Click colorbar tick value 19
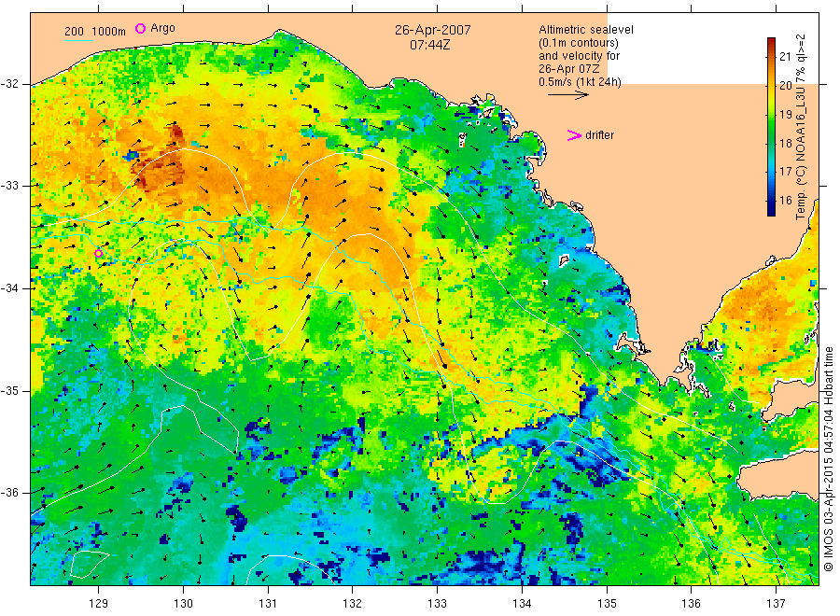Screen dimensions: 840x616 click(785, 115)
